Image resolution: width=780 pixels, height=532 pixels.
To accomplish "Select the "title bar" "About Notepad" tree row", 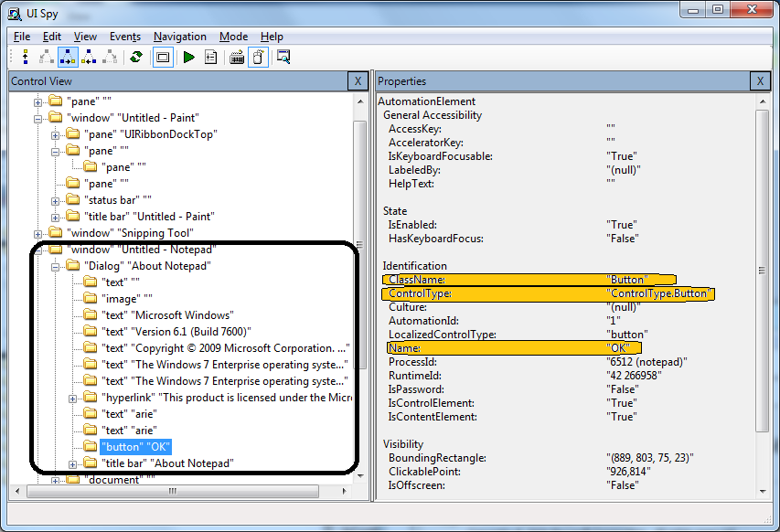I will pyautogui.click(x=167, y=463).
